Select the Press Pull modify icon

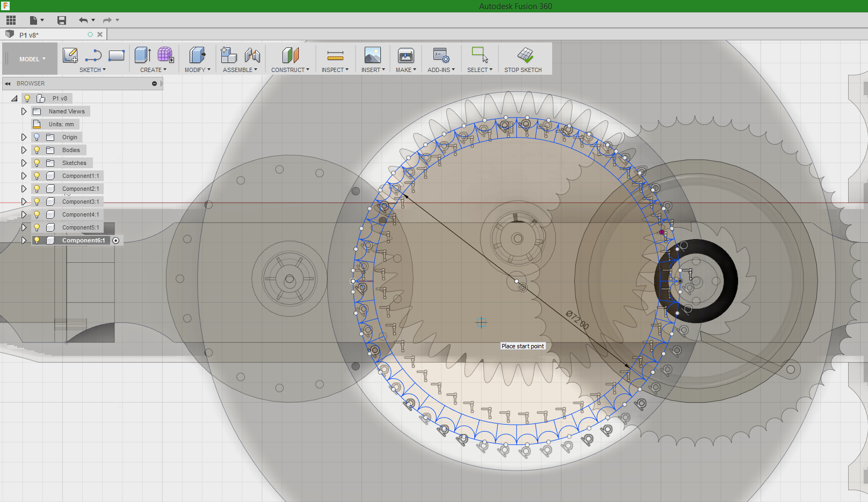[197, 55]
